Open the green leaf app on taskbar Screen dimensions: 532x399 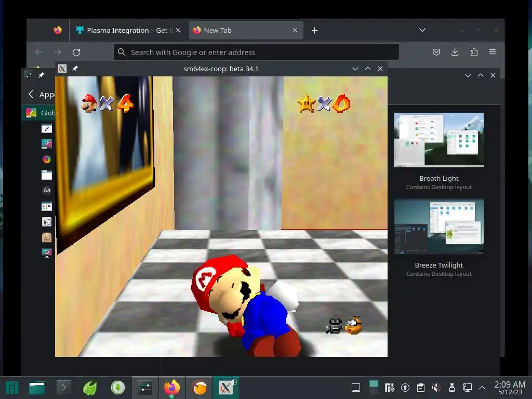90,388
